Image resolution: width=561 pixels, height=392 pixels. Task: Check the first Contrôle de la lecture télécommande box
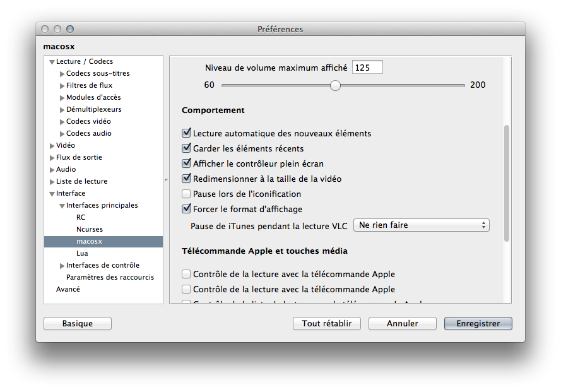[186, 274]
